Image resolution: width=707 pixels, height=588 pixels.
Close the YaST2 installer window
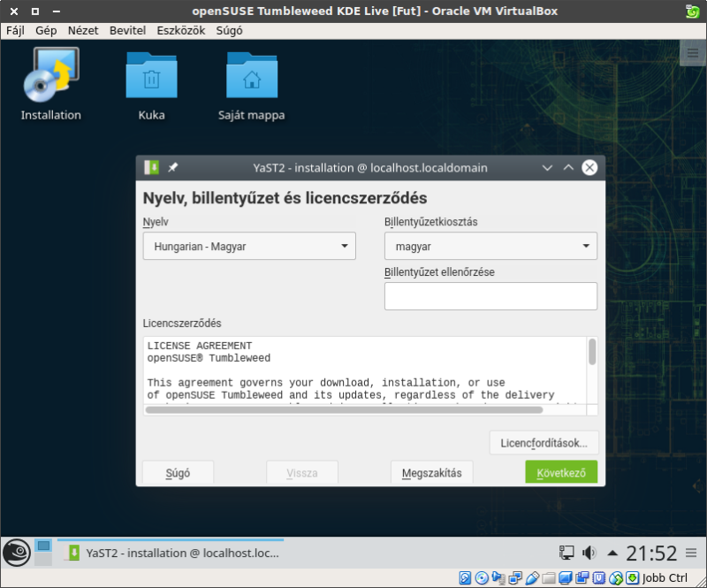(589, 168)
